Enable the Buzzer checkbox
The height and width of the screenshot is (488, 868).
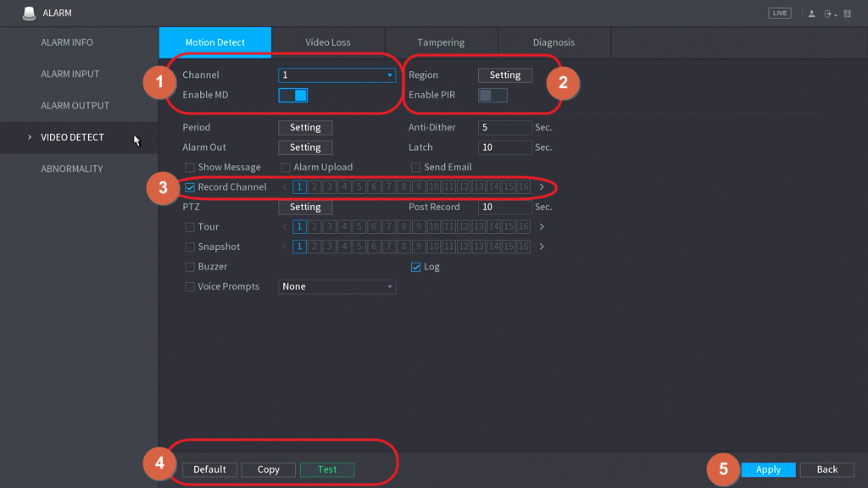pos(190,267)
